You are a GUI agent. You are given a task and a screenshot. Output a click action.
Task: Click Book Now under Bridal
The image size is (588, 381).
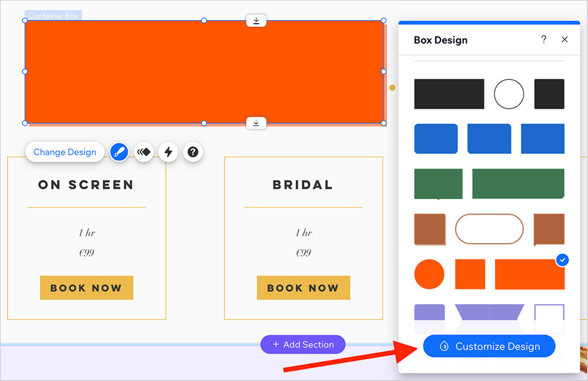[303, 287]
